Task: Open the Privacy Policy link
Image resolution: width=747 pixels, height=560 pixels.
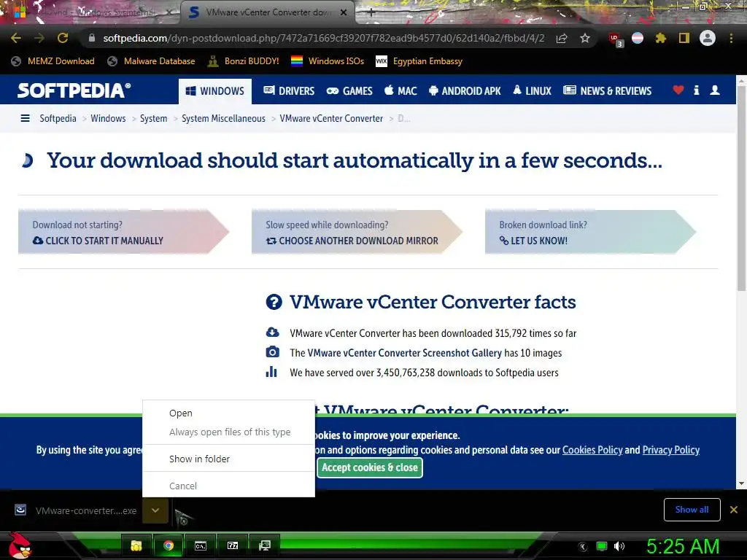Action: (671, 450)
